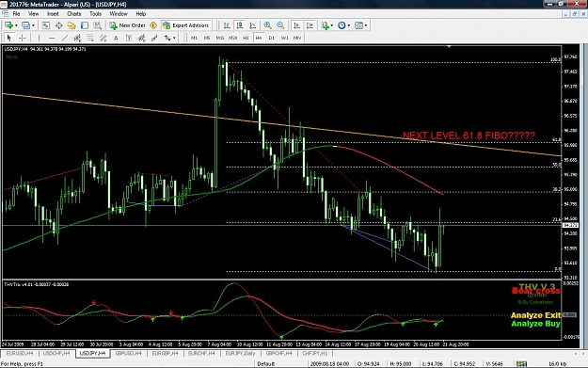
Task: Expand the Profiles dropdown arrow
Action: point(33,25)
